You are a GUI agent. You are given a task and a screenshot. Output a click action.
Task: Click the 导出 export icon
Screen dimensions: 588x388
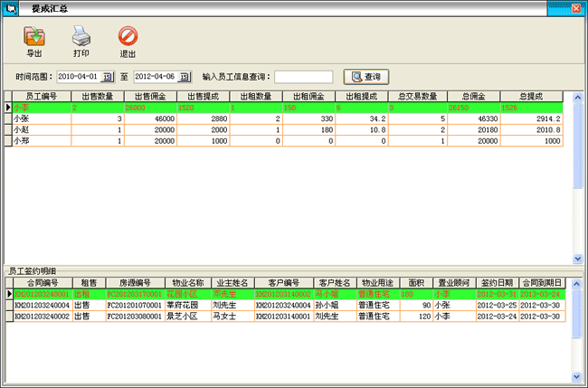pyautogui.click(x=34, y=37)
